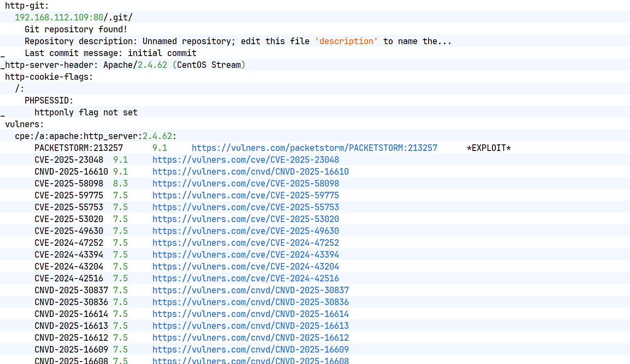The image size is (630, 364).
Task: Open the CNVD-2025-16612 vulners URL
Action: 251,338
